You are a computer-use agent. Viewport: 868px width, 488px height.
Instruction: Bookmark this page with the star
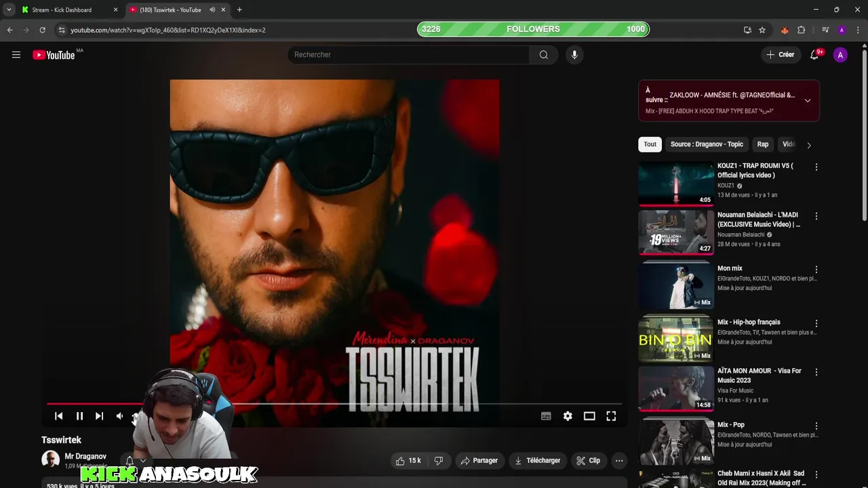point(762,30)
